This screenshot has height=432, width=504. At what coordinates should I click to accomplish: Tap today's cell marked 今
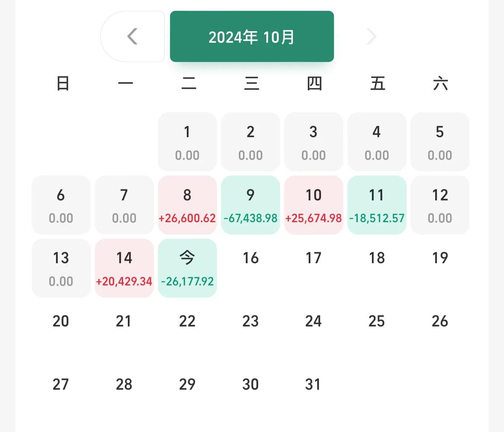(187, 268)
